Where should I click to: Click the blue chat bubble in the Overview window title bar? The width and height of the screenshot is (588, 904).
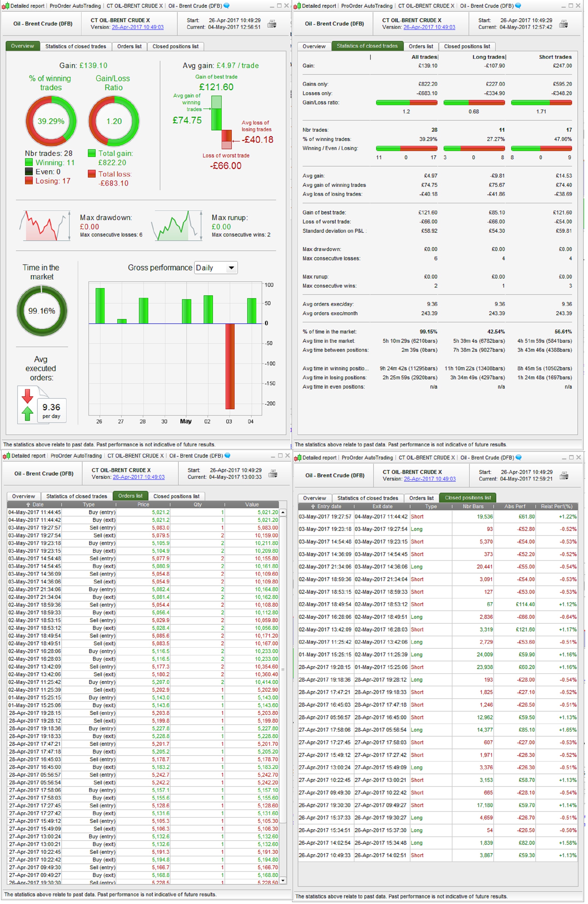[227, 6]
